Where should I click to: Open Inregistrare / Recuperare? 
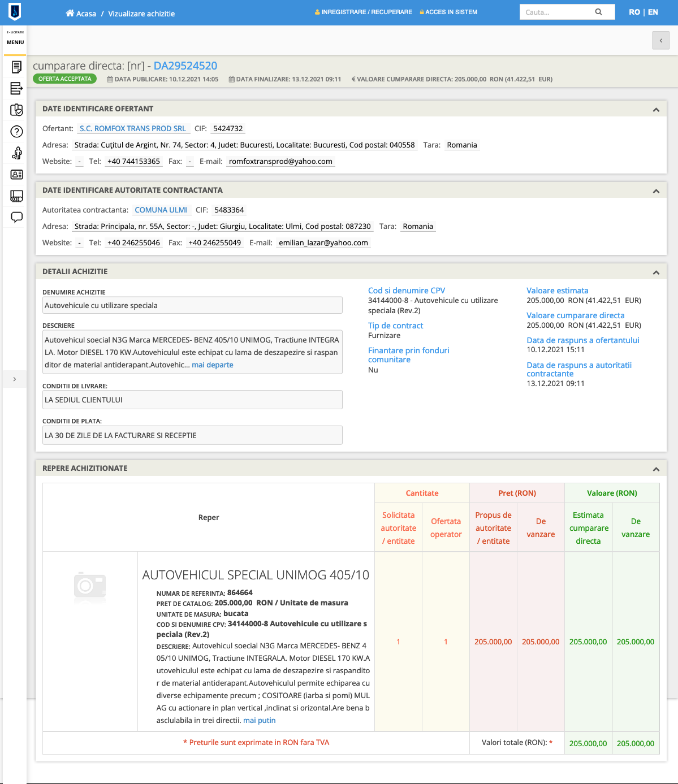364,12
